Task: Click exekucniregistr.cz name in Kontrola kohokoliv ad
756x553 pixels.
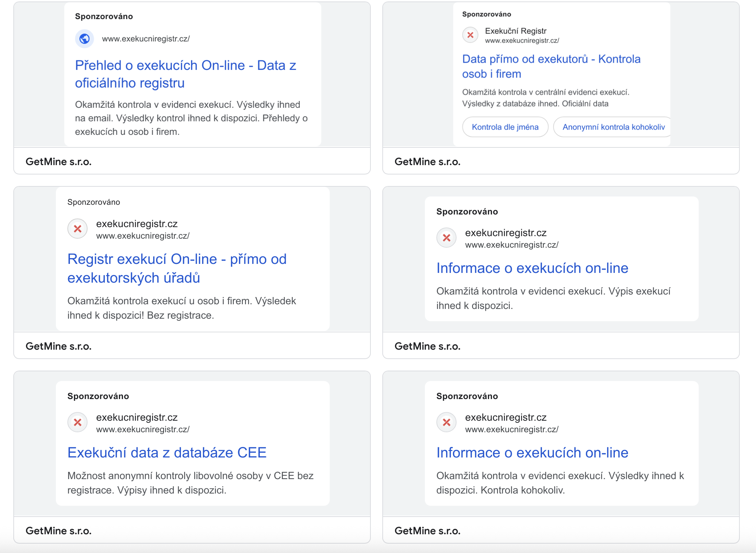Action: click(x=506, y=417)
